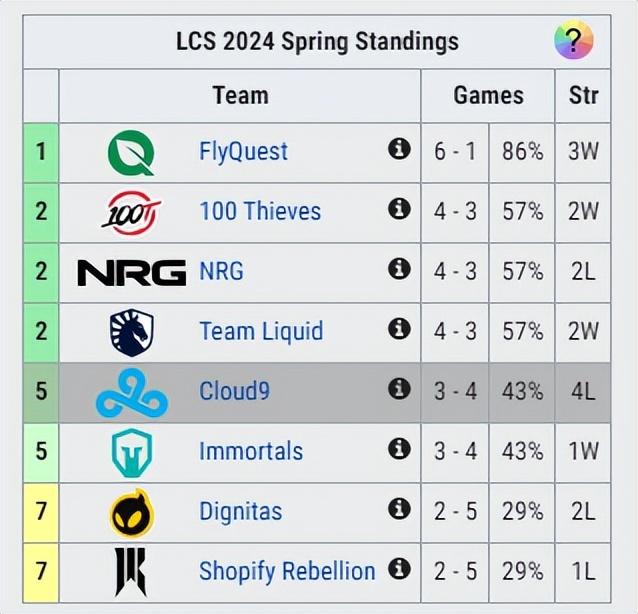Open the Shopify Rebellion info icon
Viewport: 638px width, 614px height.
pos(399,569)
